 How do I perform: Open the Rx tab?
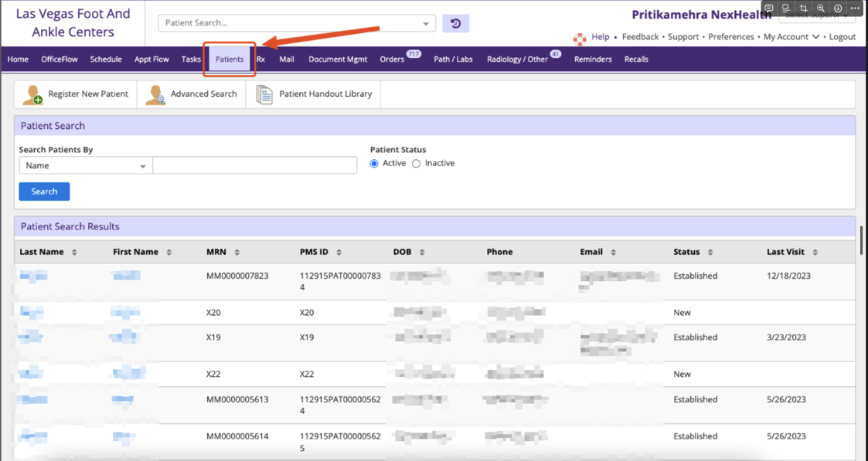click(x=260, y=59)
